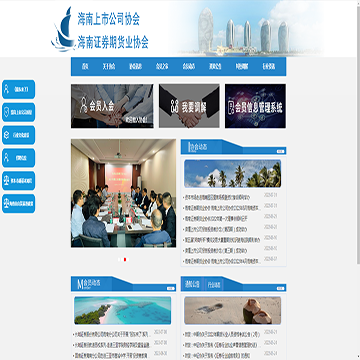The image size is (360, 360).
Task: Click the page's vertical scrollbar
Action: 358,133
